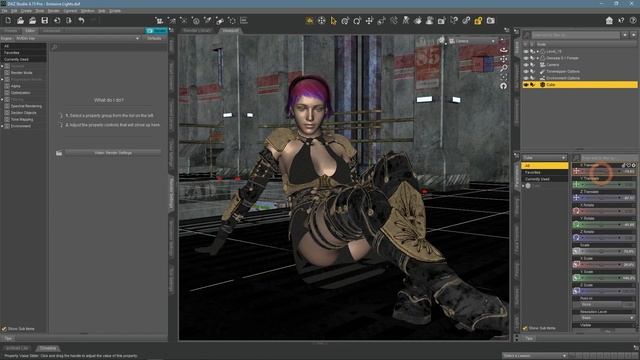Click the viewport frame selection icon
Viewport: 640px width, 360px height.
[x=504, y=77]
